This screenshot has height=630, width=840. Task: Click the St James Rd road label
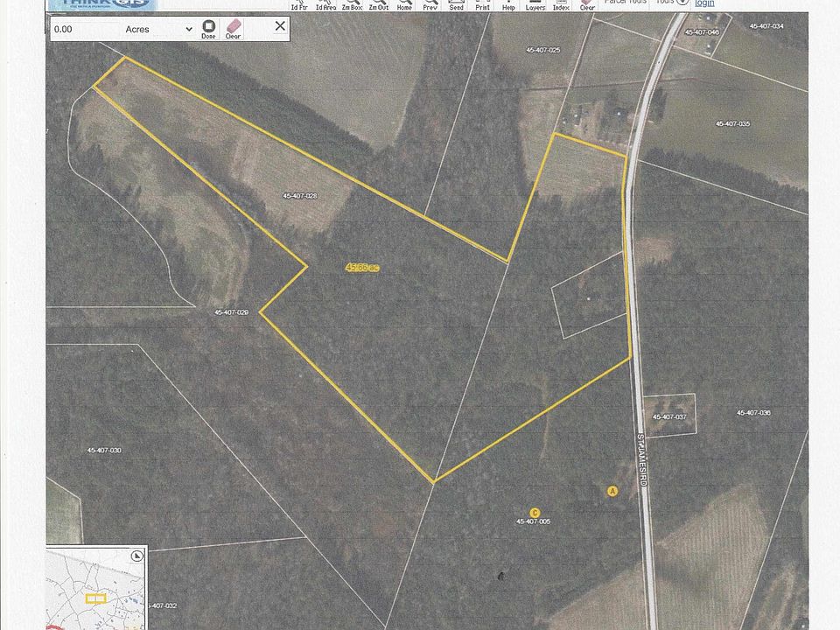tap(641, 459)
